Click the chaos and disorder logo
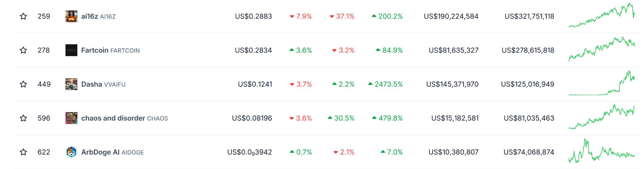Viewport: 644px width, 169px height. click(71, 118)
